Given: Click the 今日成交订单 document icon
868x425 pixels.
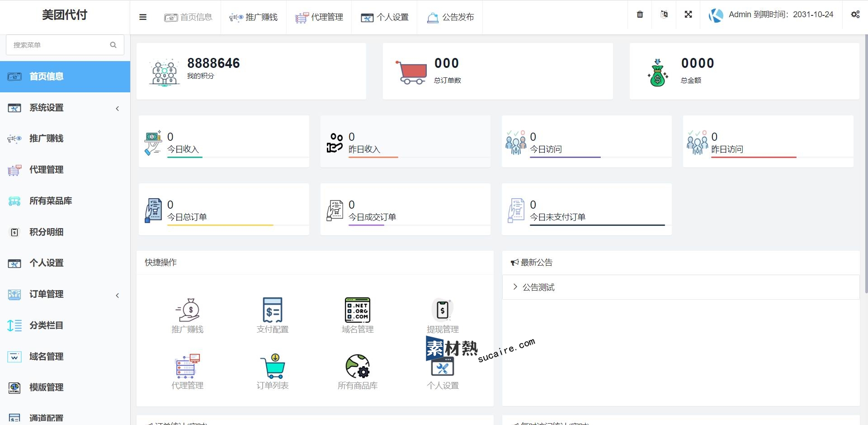Looking at the screenshot, I should pos(335,210).
